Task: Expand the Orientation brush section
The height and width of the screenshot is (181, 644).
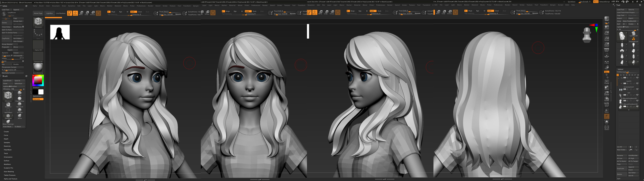Action: 8,157
